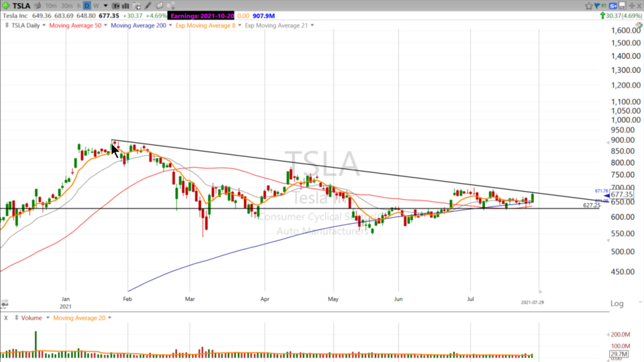
Task: Click the Earnings: 2021-10-20 label
Action: [202, 15]
